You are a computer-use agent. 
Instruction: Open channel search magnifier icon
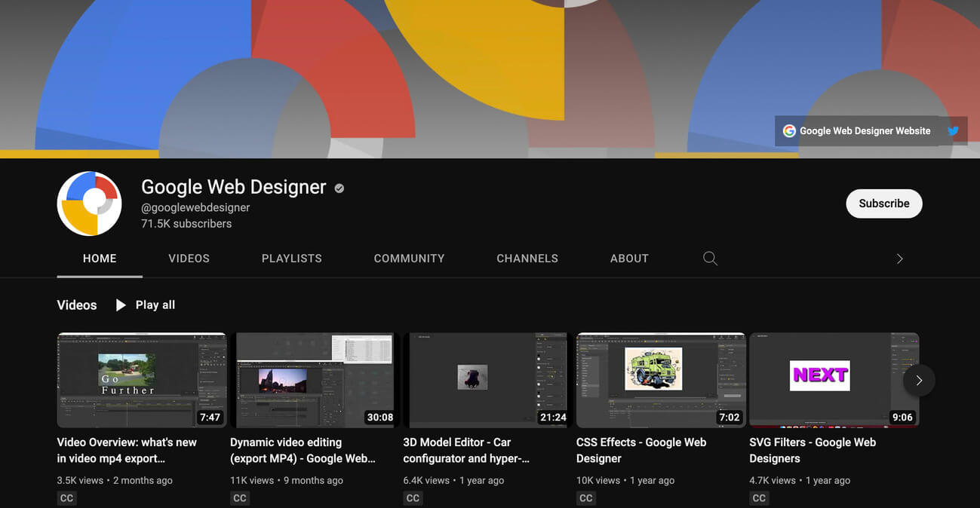[710, 259]
